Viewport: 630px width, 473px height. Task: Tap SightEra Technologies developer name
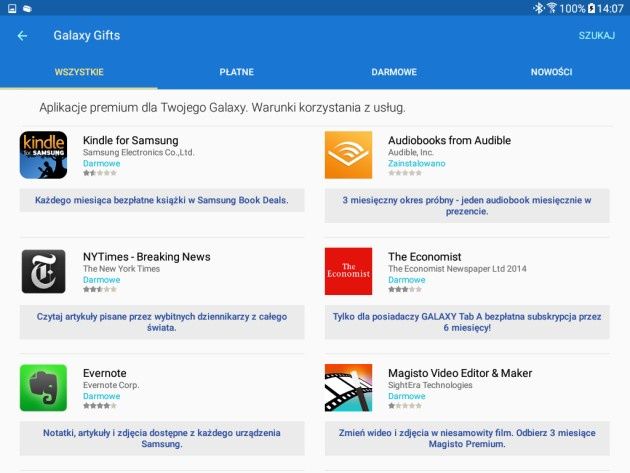430,385
